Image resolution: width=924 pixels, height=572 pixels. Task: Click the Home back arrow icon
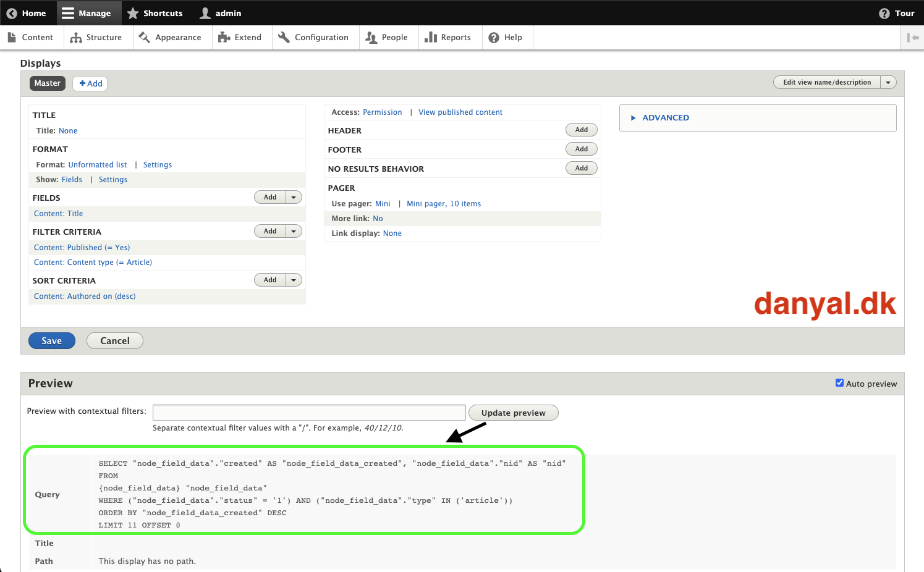tap(12, 13)
